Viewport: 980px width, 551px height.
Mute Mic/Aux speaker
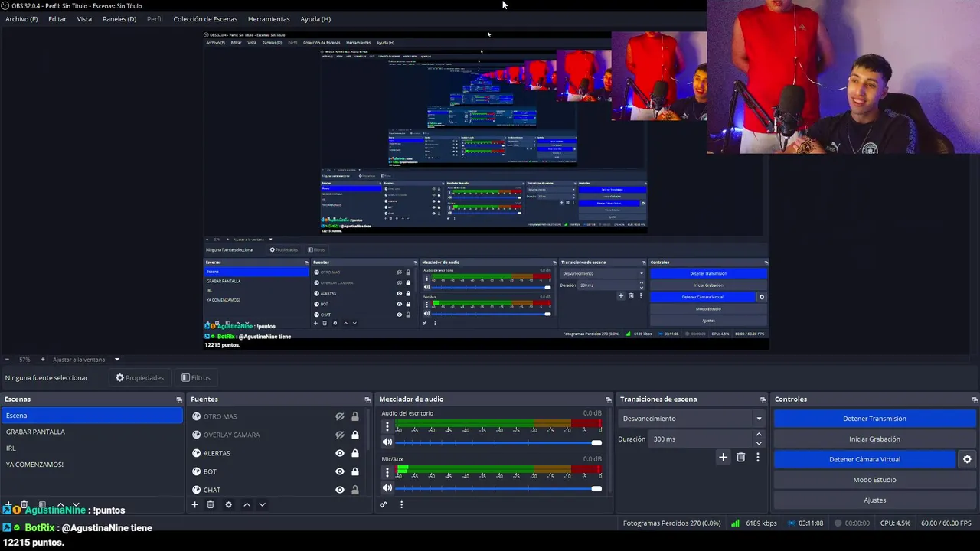coord(387,488)
